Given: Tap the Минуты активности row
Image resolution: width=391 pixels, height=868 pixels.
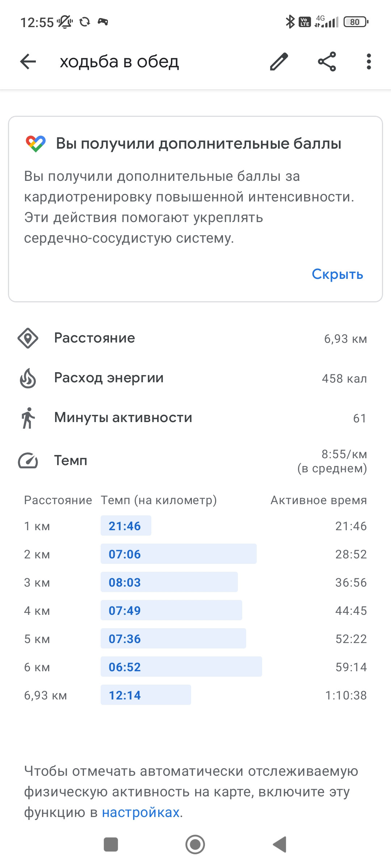Looking at the screenshot, I should (195, 418).
